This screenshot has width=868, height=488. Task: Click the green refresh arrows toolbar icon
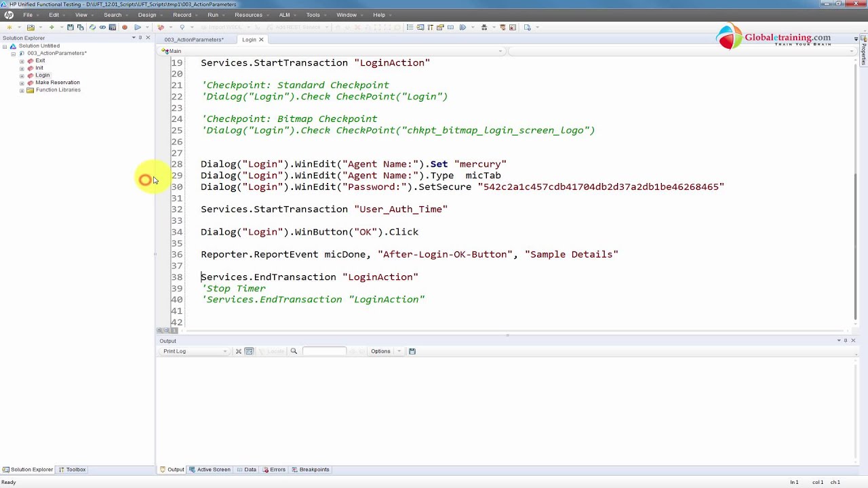coord(92,27)
